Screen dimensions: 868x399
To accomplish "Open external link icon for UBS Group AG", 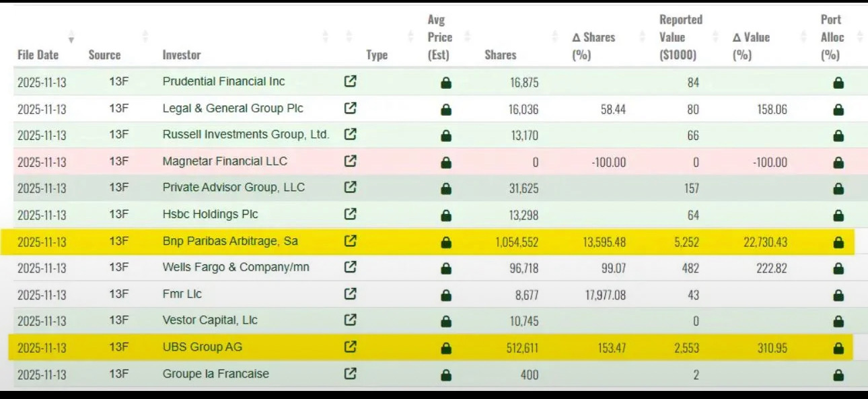I will [350, 347].
